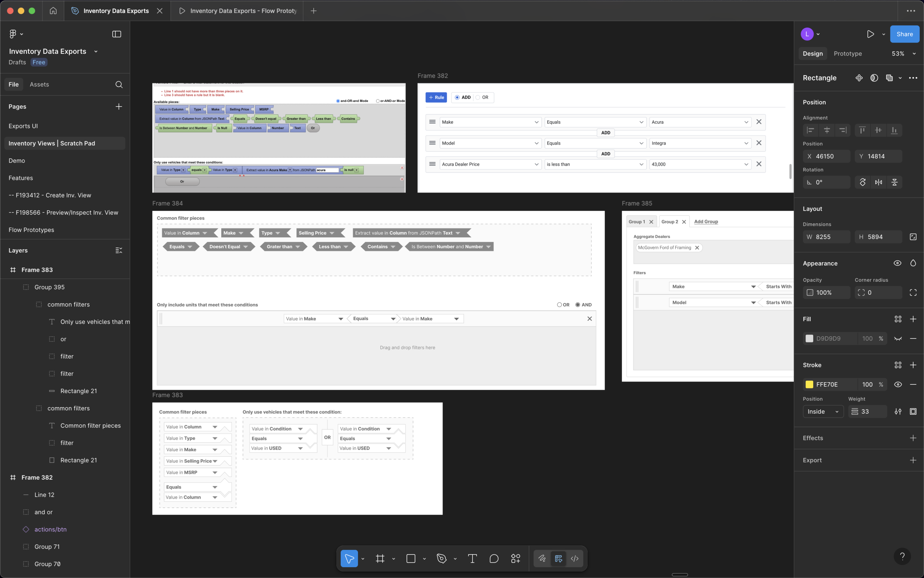Open advanced stroke settings icon
Image resolution: width=924 pixels, height=578 pixels.
pos(898,412)
